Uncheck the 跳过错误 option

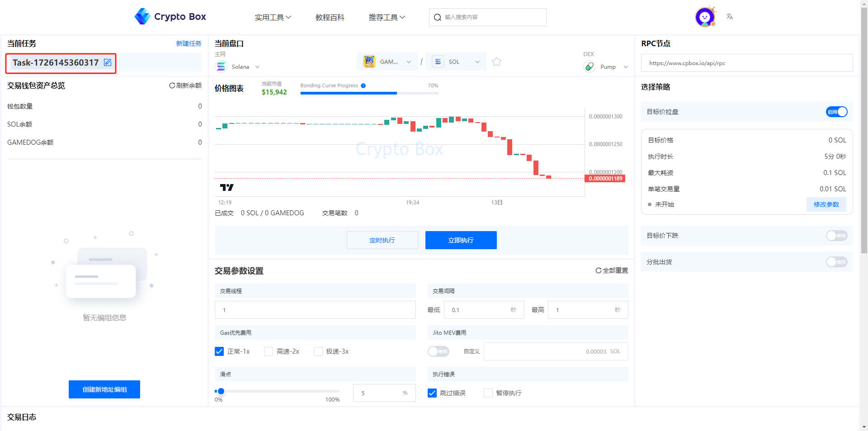pos(432,393)
